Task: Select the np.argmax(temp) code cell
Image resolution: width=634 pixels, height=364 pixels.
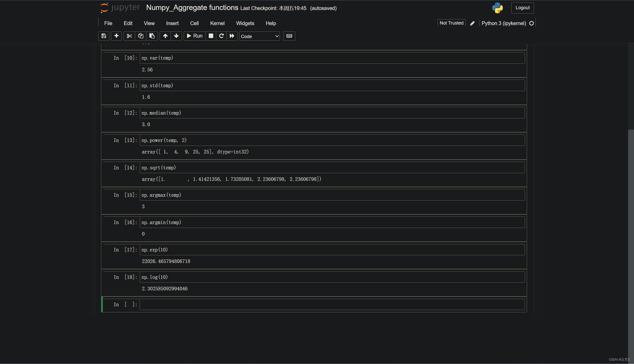Action: coord(332,195)
